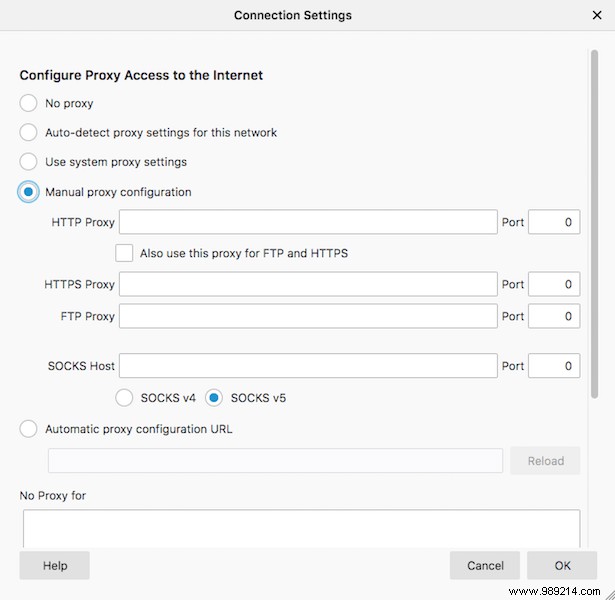
Task: Select the No proxy option
Action: pyautogui.click(x=28, y=103)
